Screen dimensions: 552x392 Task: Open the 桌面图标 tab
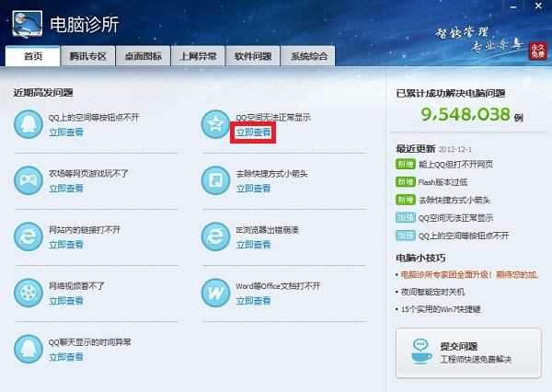(x=143, y=56)
